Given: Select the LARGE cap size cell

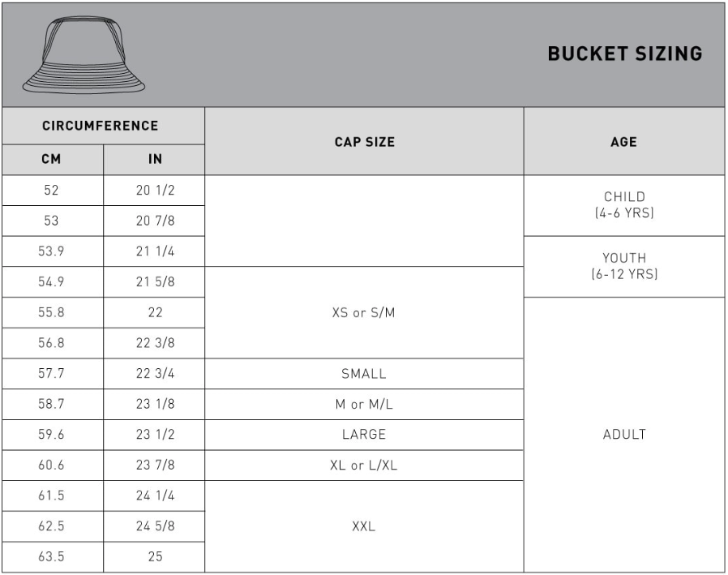Looking at the screenshot, I should pyautogui.click(x=365, y=435).
